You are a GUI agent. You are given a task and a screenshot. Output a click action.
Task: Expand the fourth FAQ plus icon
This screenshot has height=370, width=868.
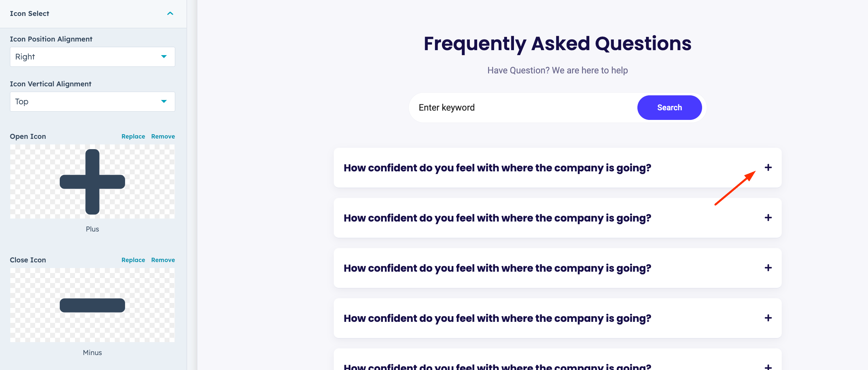click(x=768, y=318)
